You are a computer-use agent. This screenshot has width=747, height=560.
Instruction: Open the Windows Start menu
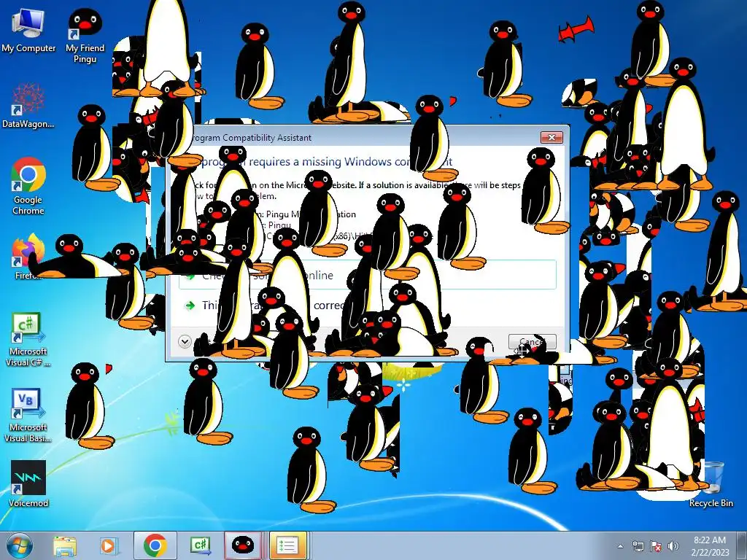point(19,545)
